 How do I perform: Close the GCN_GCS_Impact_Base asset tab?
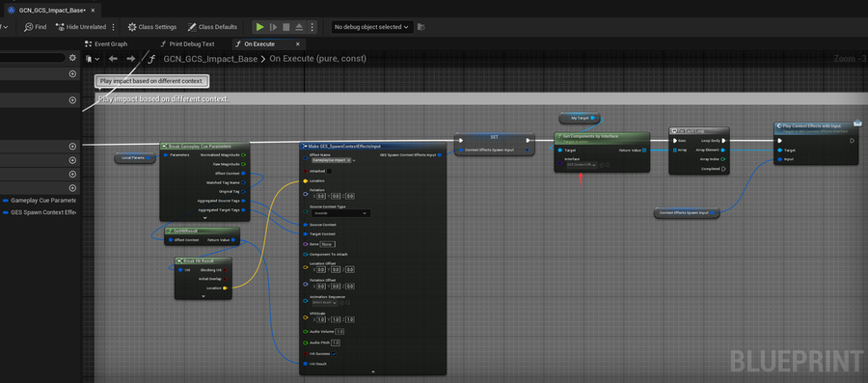tap(93, 10)
